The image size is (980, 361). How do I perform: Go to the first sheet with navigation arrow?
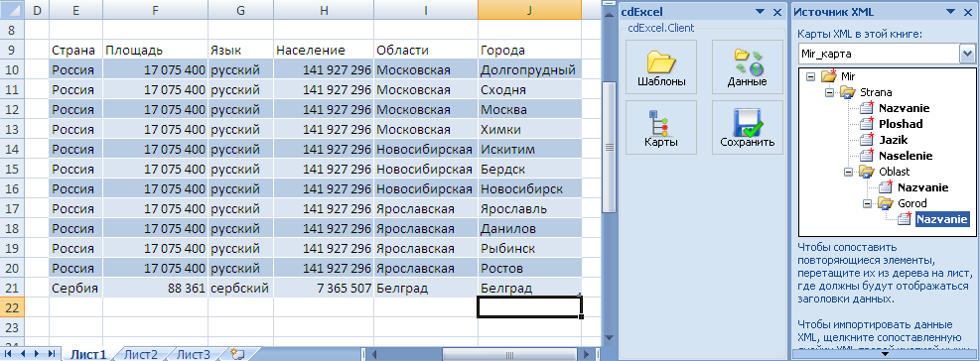pos(9,353)
